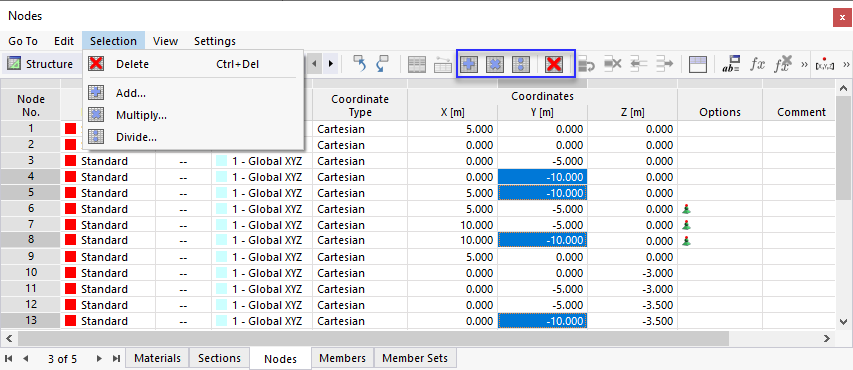Go back one table using the bottom previous arrow
The width and height of the screenshot is (853, 370).
25,359
